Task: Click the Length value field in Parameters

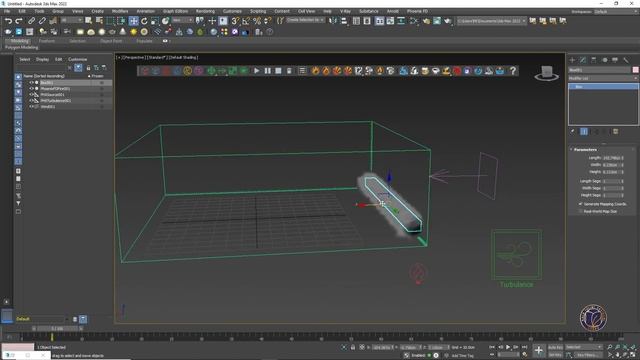Action: tap(611, 158)
